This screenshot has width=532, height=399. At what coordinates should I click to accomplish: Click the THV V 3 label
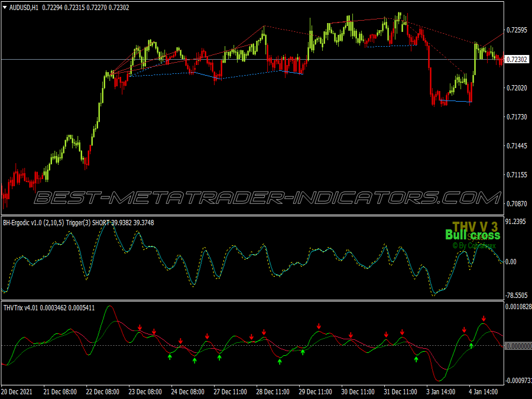[475, 226]
